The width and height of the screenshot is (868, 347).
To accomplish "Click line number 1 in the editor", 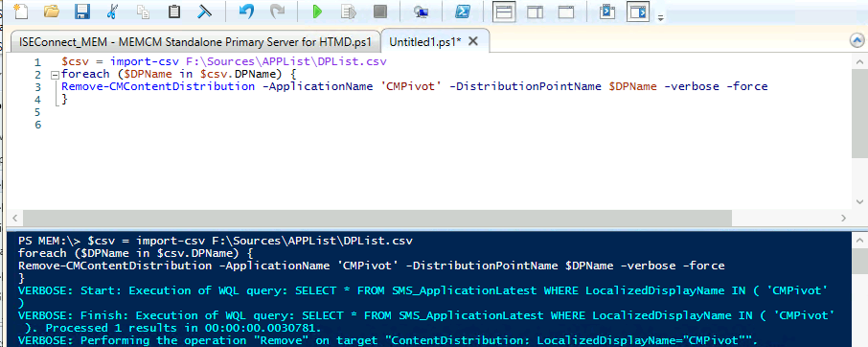I will click(37, 62).
